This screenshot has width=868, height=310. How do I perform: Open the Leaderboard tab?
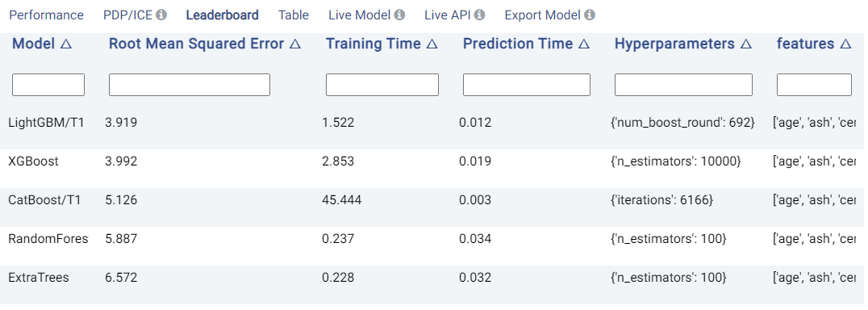(222, 15)
